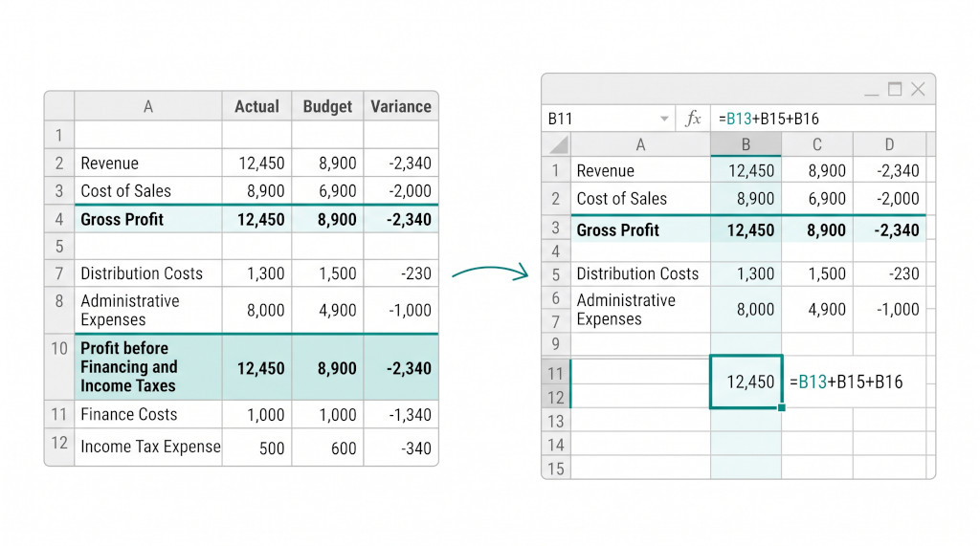
Task: Click -340 variance for Income Tax Expense
Action: coord(401,448)
